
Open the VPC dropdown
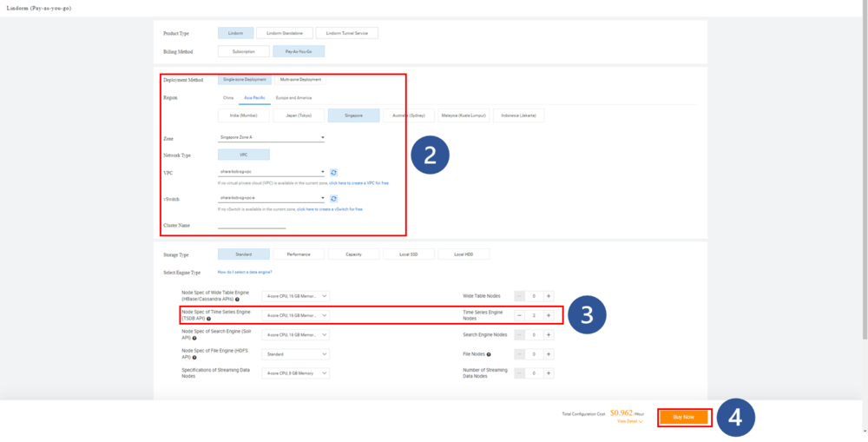coord(271,172)
